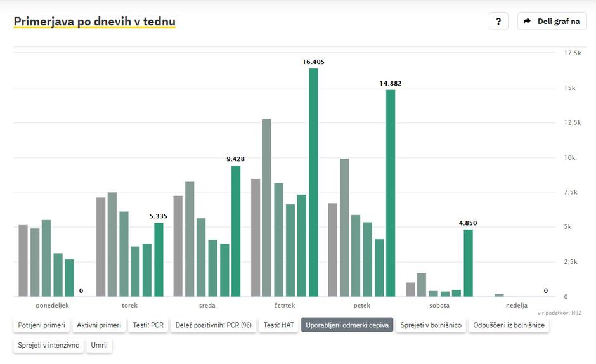Click the share arrow icon
Screen dimensions: 596x364
point(527,21)
